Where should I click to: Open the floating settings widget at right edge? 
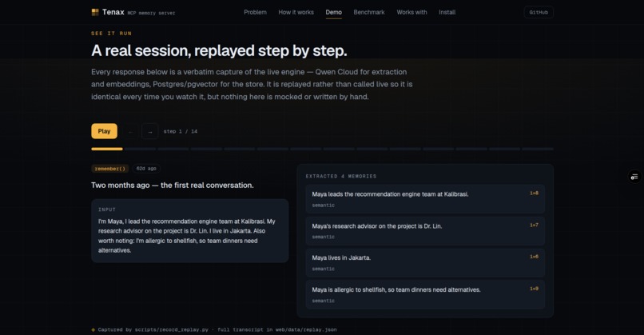point(634,177)
